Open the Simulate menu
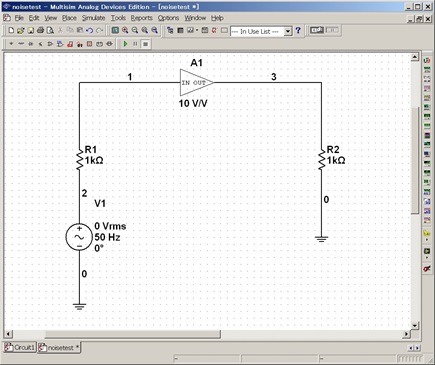Screen dimensions: 435x365 94,18
